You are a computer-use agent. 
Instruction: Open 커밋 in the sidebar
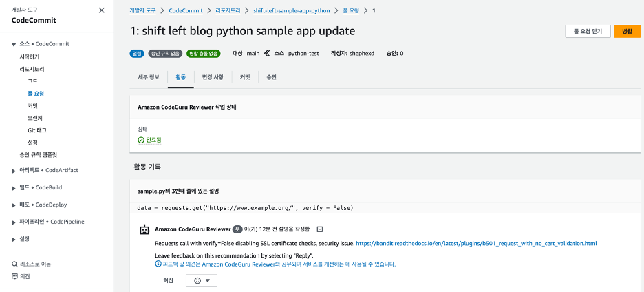32,105
